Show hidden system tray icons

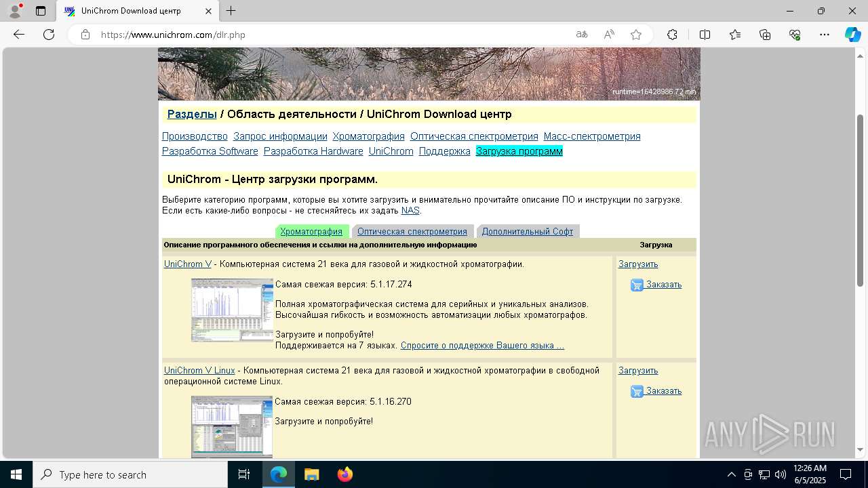[731, 474]
